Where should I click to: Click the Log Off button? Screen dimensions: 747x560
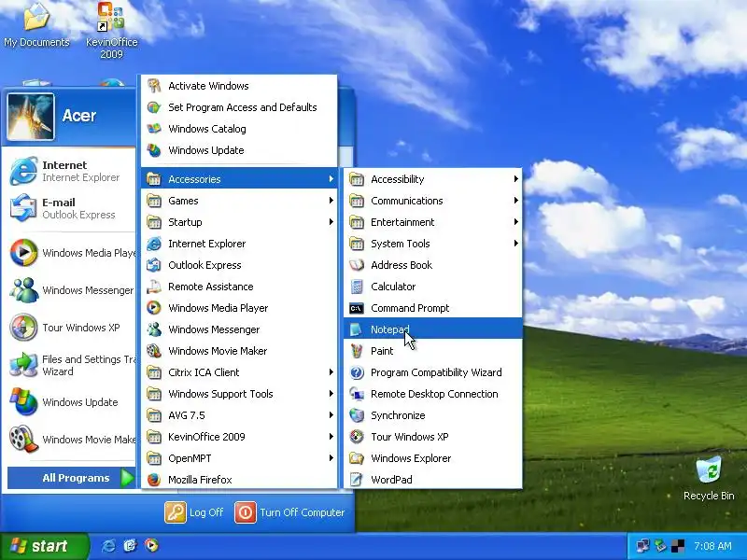point(194,512)
